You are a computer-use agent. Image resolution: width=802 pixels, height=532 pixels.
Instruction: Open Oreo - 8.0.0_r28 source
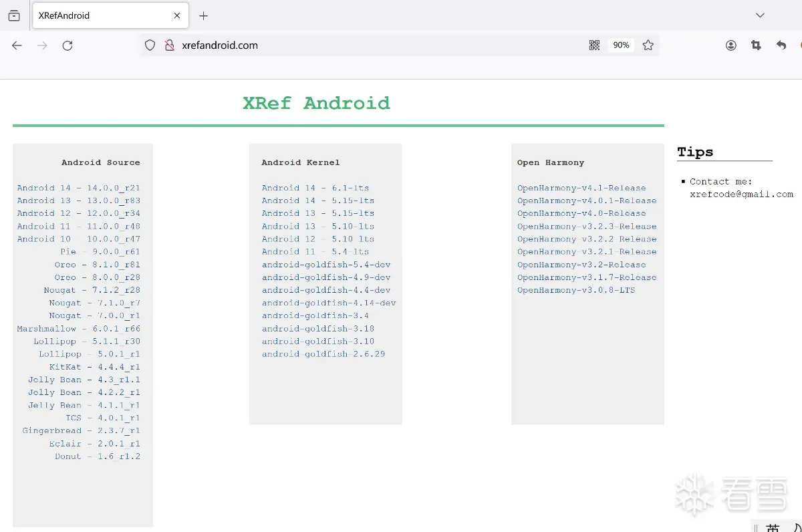tap(98, 277)
